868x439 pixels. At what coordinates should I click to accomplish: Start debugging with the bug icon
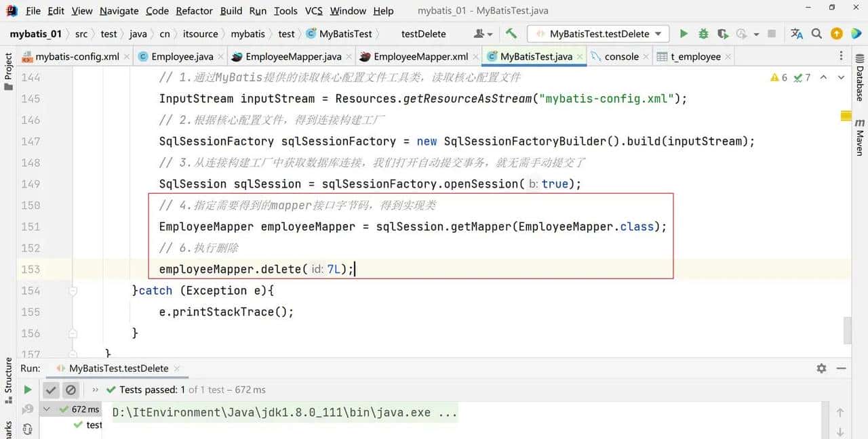(x=703, y=34)
